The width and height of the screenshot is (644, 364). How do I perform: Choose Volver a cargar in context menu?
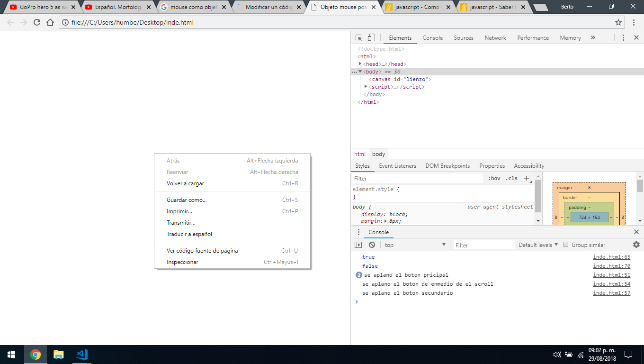point(233,183)
